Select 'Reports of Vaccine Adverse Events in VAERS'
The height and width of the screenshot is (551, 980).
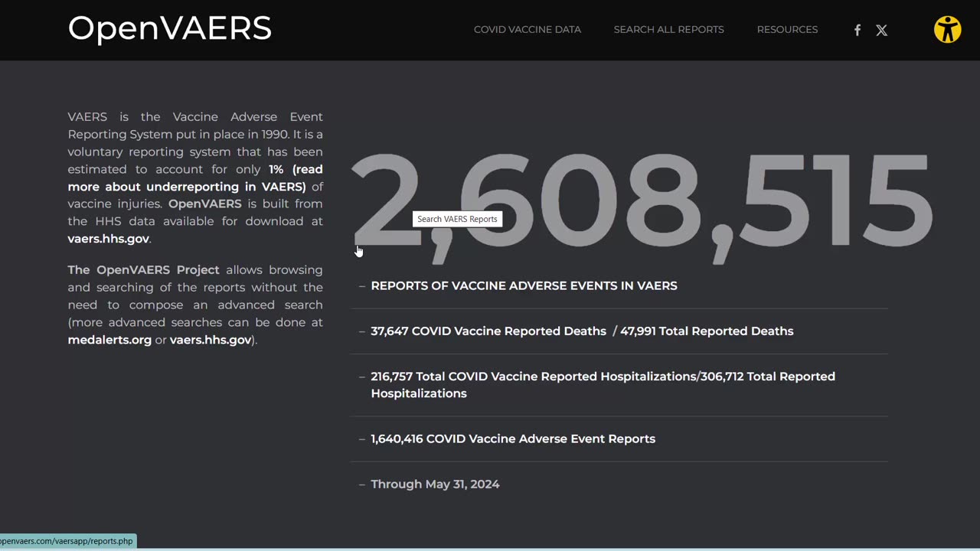click(524, 285)
